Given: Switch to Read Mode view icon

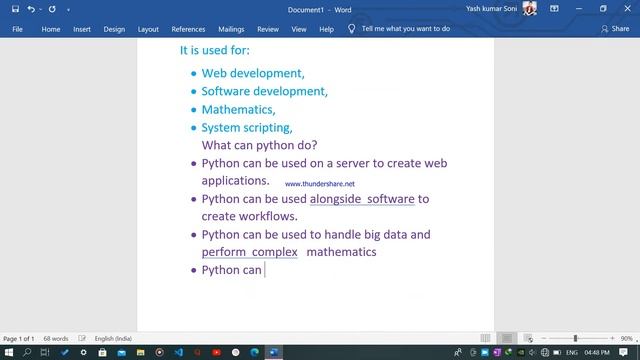Looking at the screenshot, I should click(485, 338).
